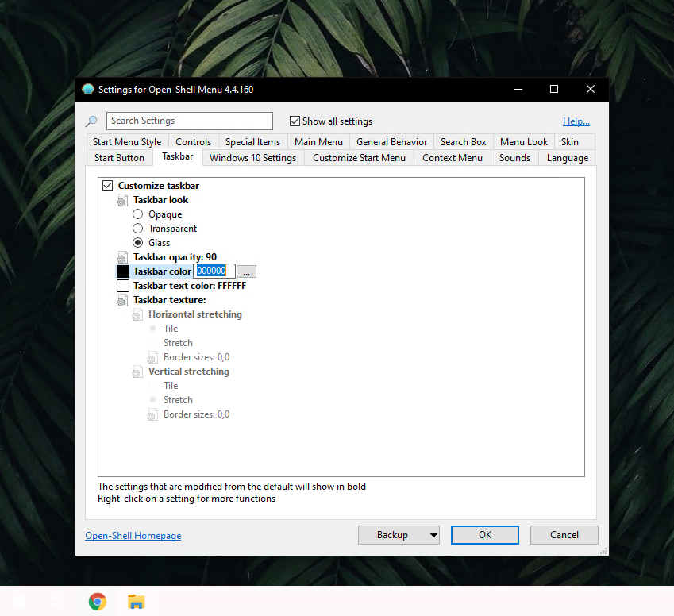Image resolution: width=674 pixels, height=616 pixels.
Task: Switch to the Main Menu tab
Action: click(318, 142)
